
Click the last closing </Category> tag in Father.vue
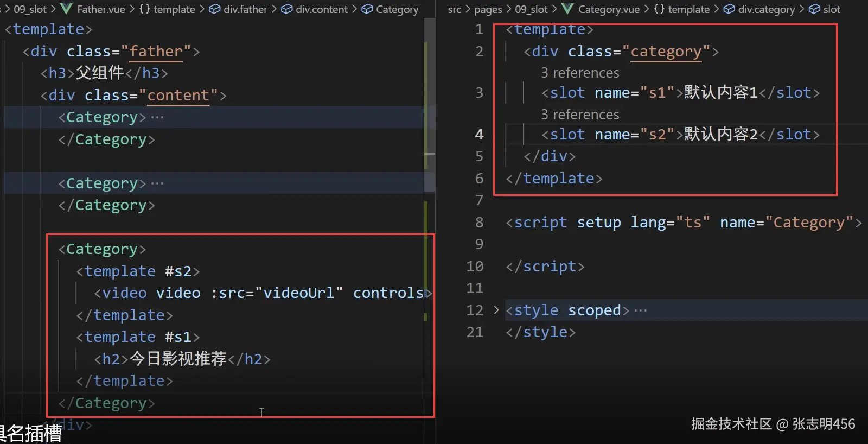click(107, 403)
